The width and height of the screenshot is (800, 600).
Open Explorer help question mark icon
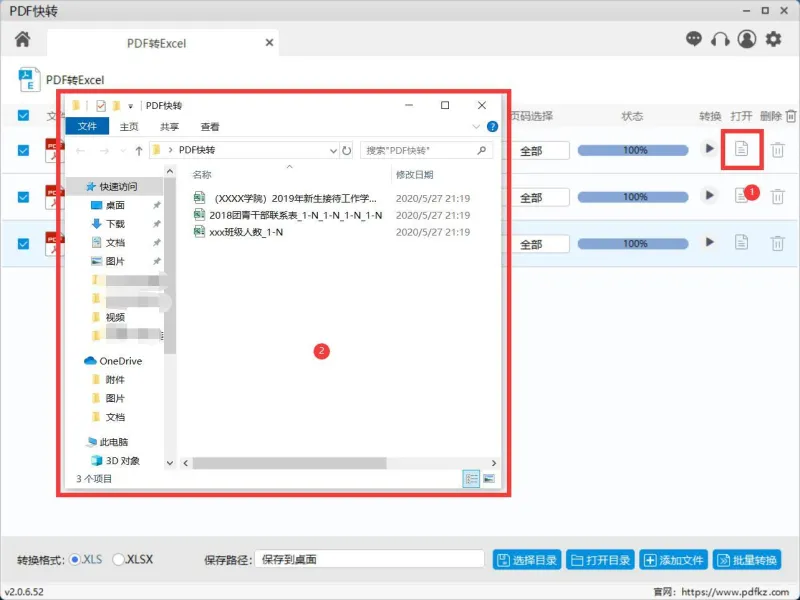coord(492,127)
